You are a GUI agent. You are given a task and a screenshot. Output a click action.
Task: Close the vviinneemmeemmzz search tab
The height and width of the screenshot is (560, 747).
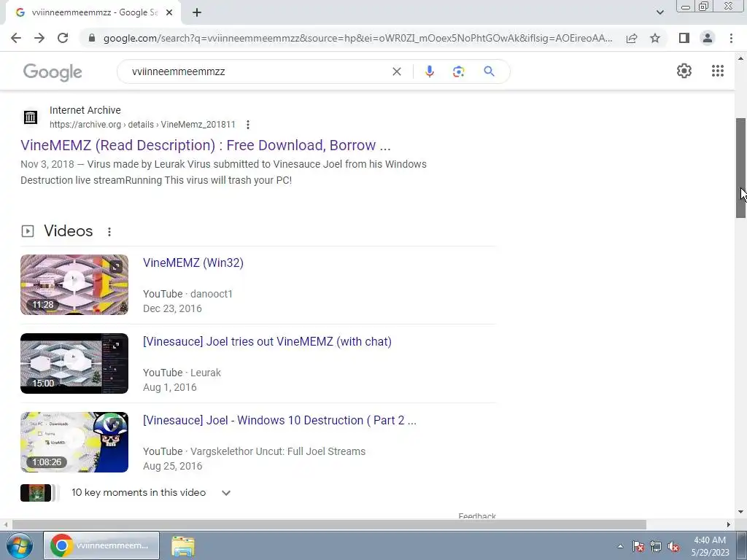(169, 13)
